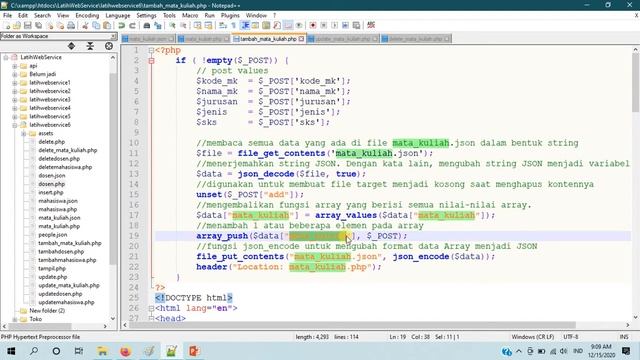The image size is (640, 360).
Task: Save the current file via toolbar
Action: 27,25
